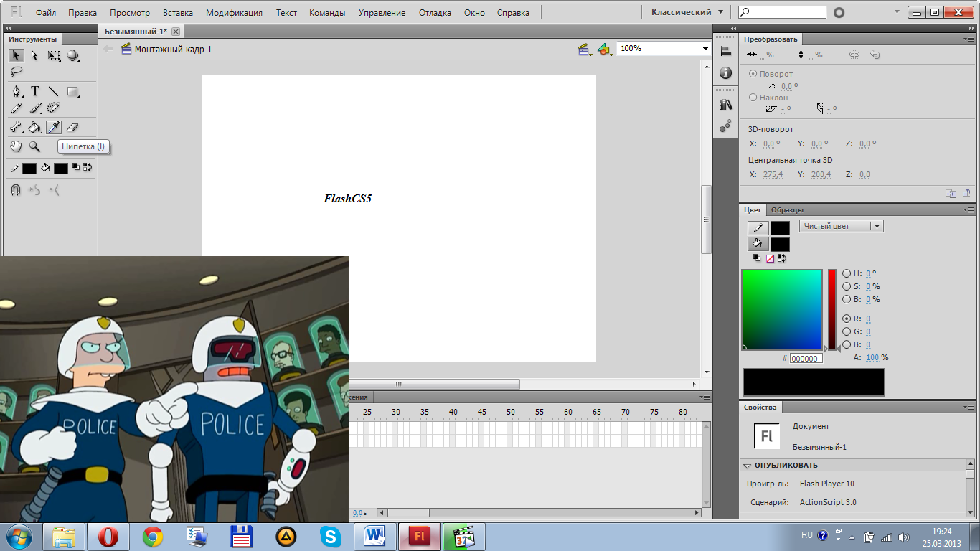Select the Наклон radio button

(x=753, y=98)
